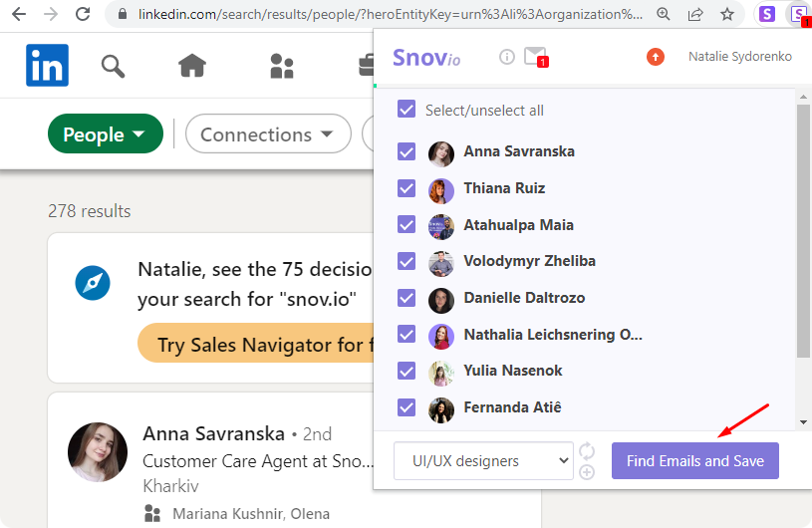812x528 pixels.
Task: Uncheck Anna Savranska checkbox
Action: [x=406, y=151]
